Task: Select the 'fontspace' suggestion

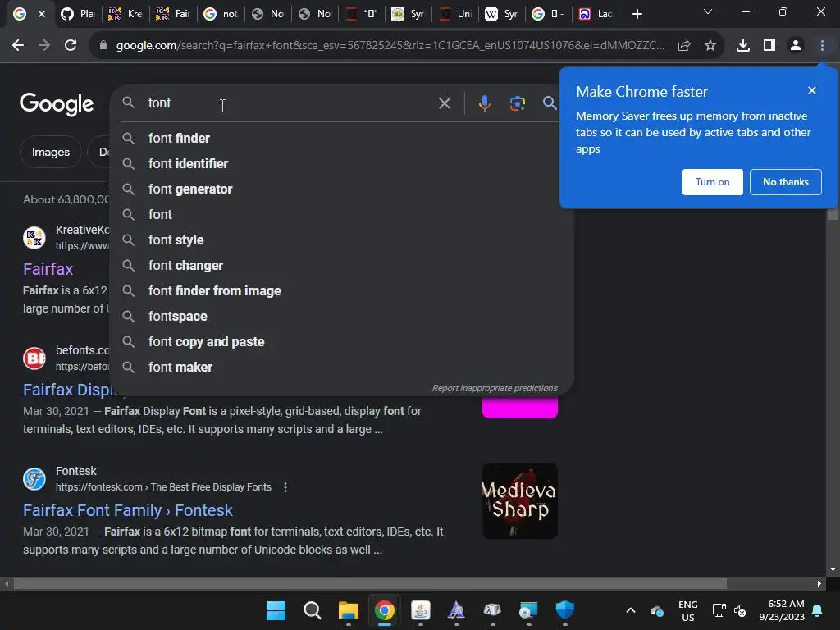Action: click(x=341, y=316)
